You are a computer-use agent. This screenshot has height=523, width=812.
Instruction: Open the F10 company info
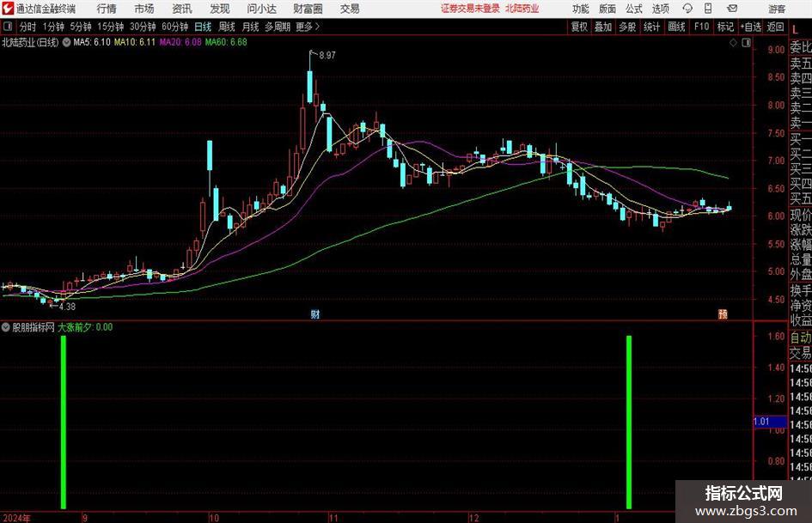pyautogui.click(x=701, y=27)
